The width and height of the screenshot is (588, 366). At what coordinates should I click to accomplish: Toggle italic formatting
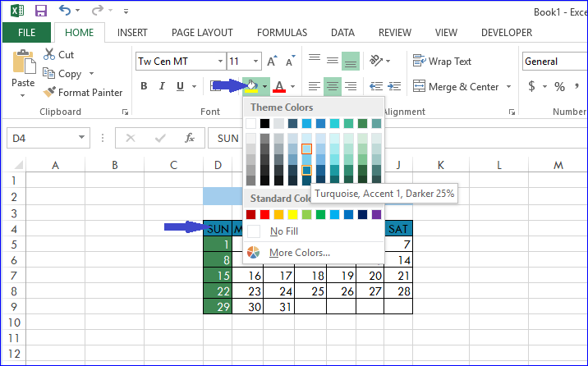[x=162, y=86]
